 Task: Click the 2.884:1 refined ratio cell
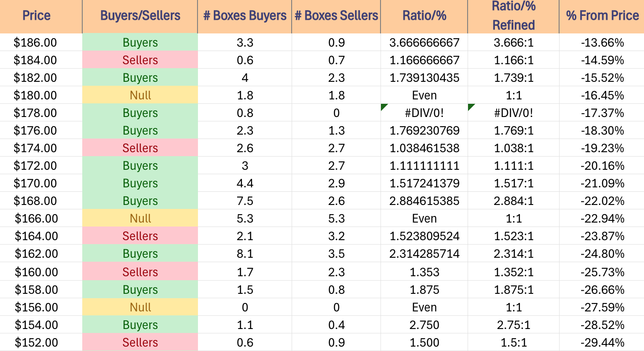pos(513,201)
